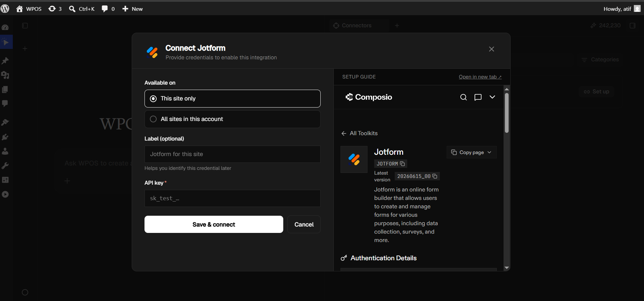Click the setup guide scrollbar thumb
The height and width of the screenshot is (301, 644).
click(507, 113)
